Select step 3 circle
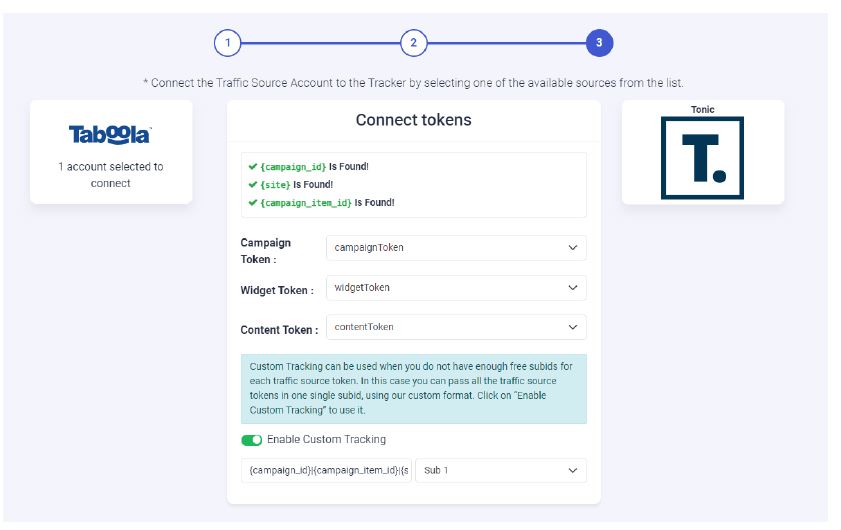Screen dimensions: 841x530 pyautogui.click(x=599, y=43)
